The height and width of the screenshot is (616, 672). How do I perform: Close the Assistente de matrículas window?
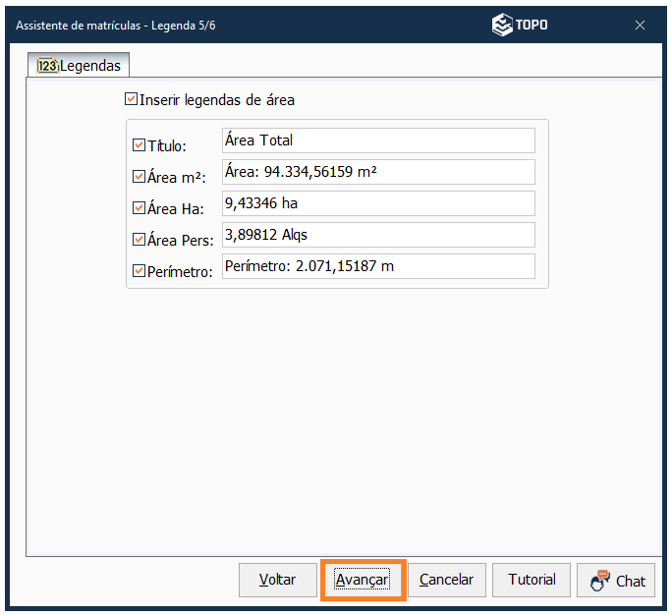click(x=640, y=26)
